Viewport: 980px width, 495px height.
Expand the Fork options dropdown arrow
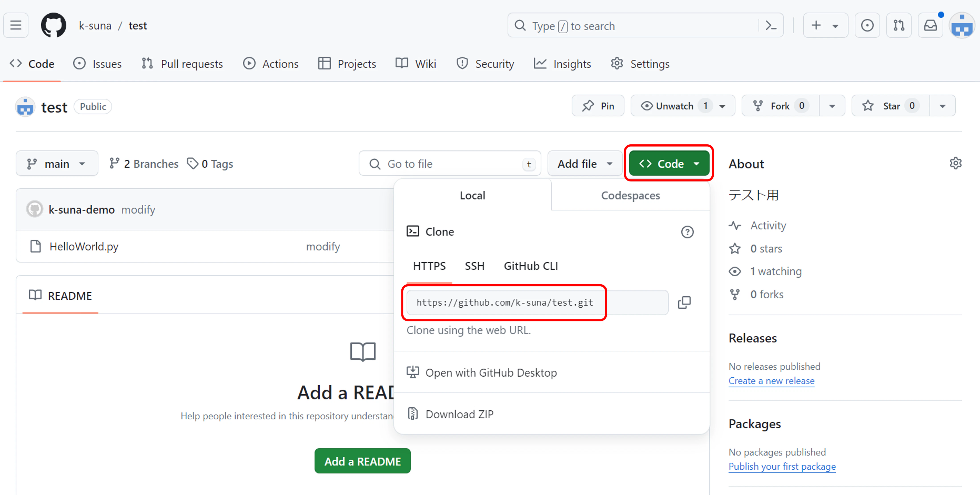(832, 106)
